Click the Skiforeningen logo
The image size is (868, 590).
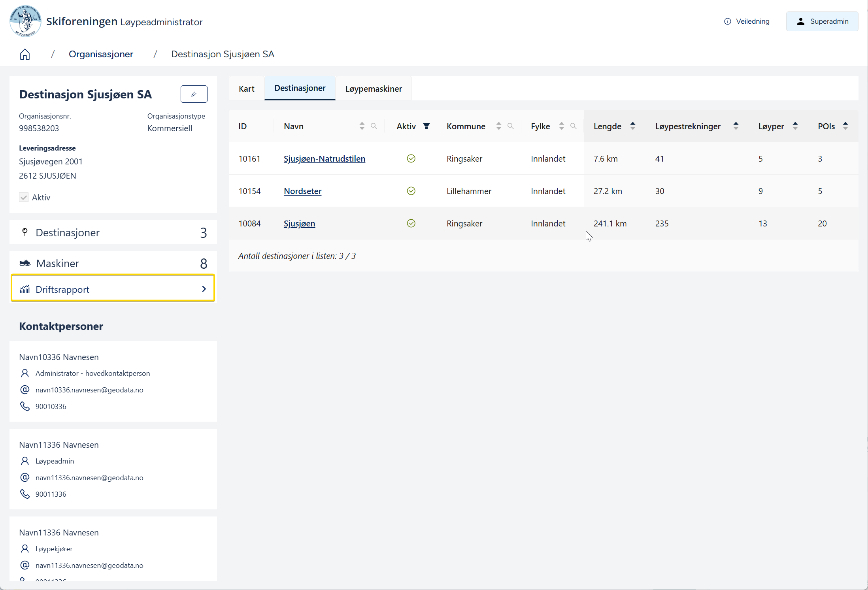25,21
